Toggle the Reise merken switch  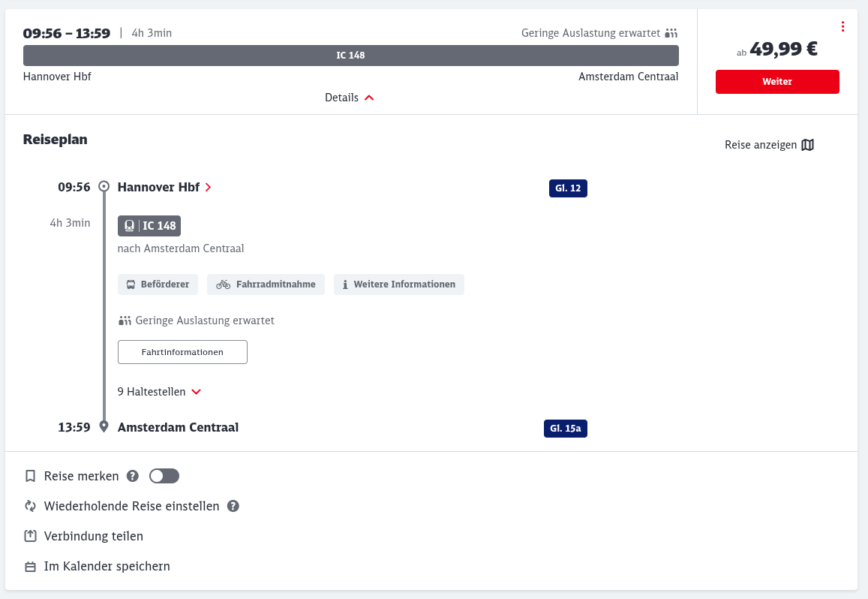pos(164,476)
